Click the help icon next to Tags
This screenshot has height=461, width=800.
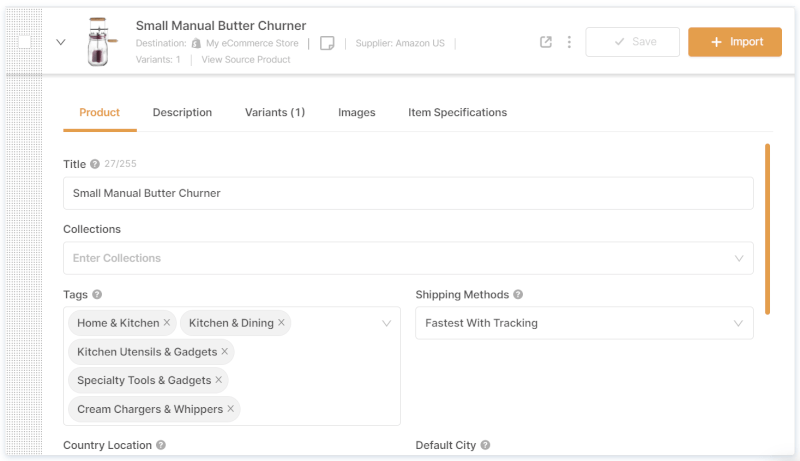coord(97,295)
